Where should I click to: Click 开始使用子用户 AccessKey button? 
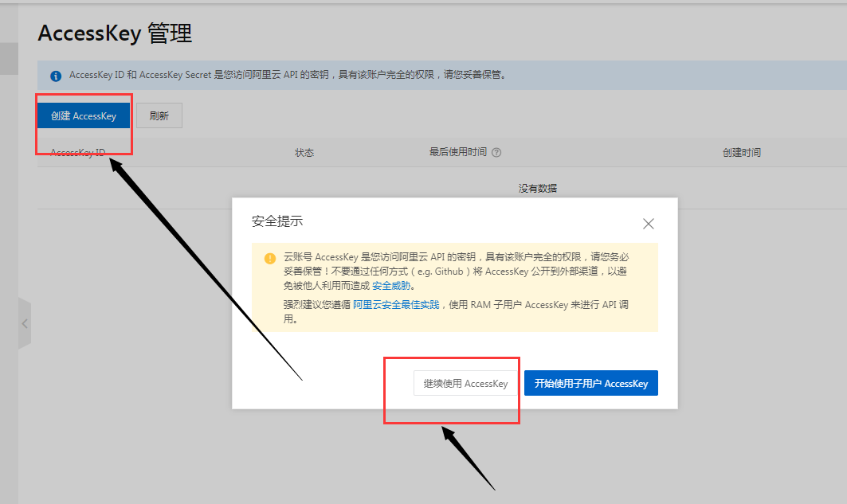point(591,383)
